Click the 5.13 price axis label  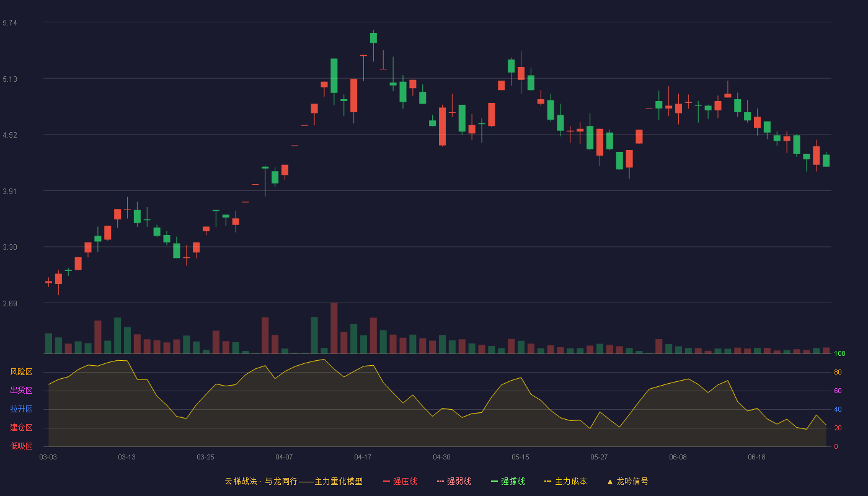click(x=10, y=79)
